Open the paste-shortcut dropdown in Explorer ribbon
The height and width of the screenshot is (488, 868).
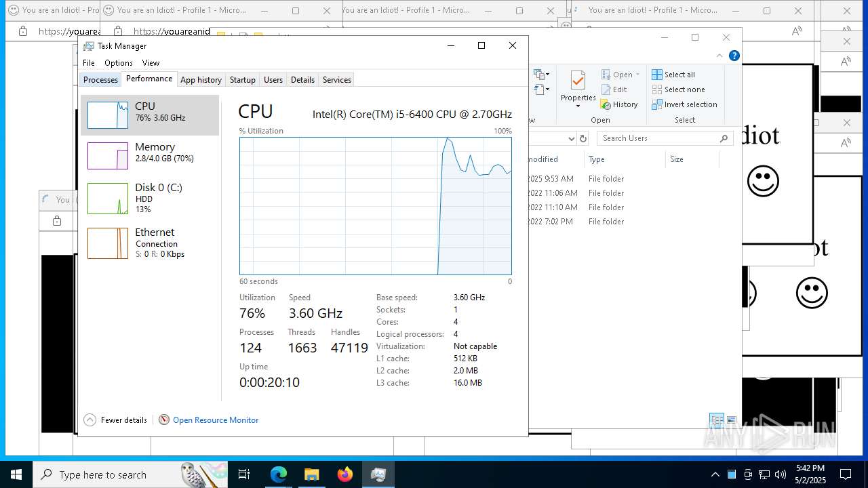541,89
